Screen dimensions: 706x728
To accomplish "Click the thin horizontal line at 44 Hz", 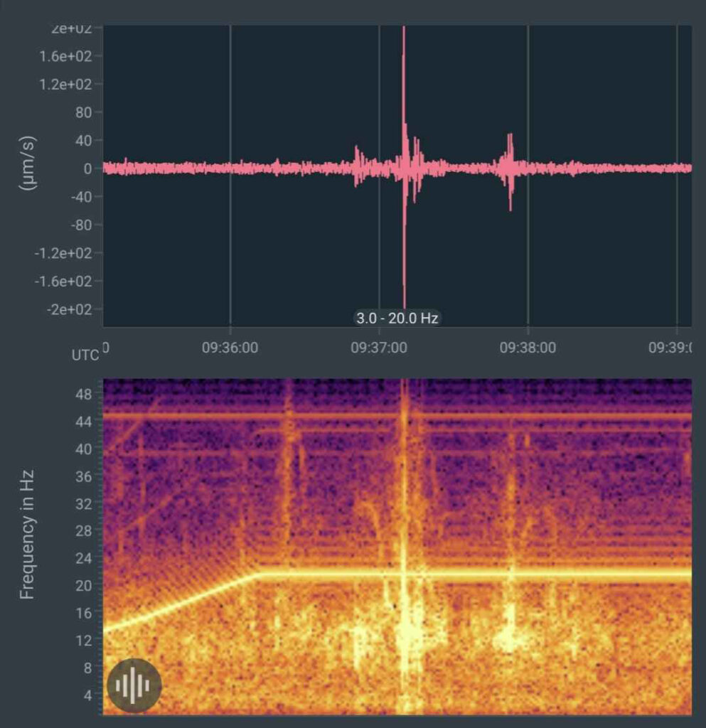I will pyautogui.click(x=397, y=417).
